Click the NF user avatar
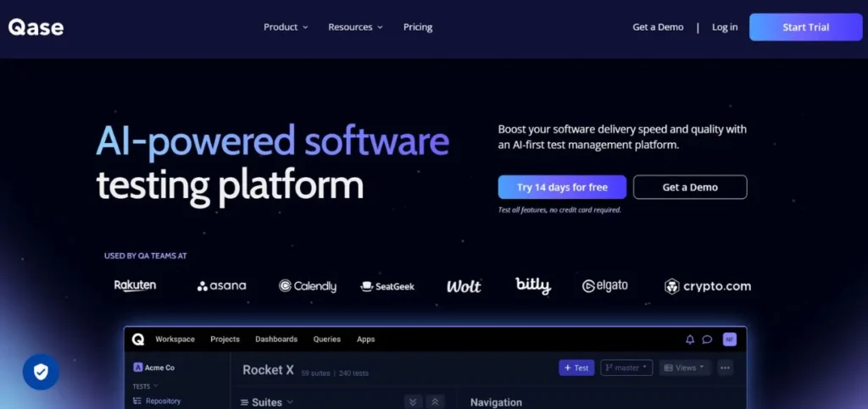Viewport: 868px width, 409px height. pyautogui.click(x=730, y=340)
